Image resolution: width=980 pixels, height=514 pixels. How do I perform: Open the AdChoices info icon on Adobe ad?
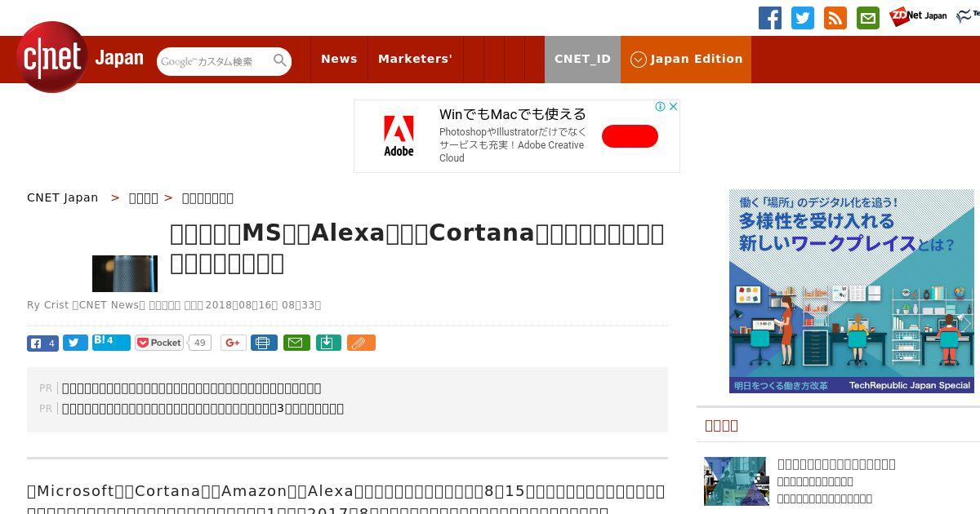(661, 106)
